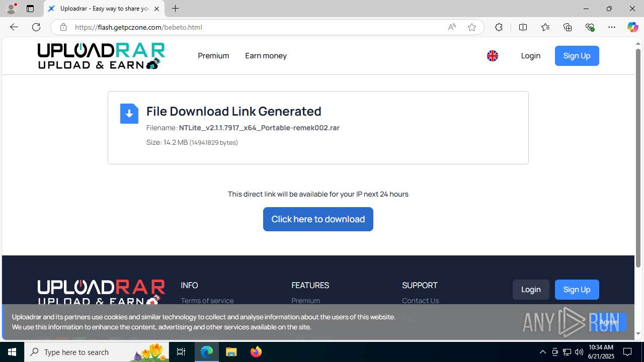Click page scrollbar up arrow
The height and width of the screenshot is (362, 644).
(x=638, y=44)
